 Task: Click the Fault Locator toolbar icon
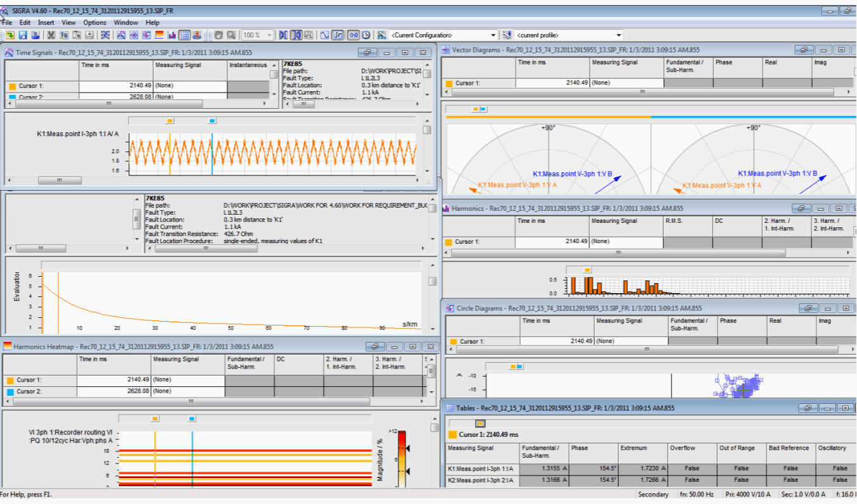pos(197,35)
